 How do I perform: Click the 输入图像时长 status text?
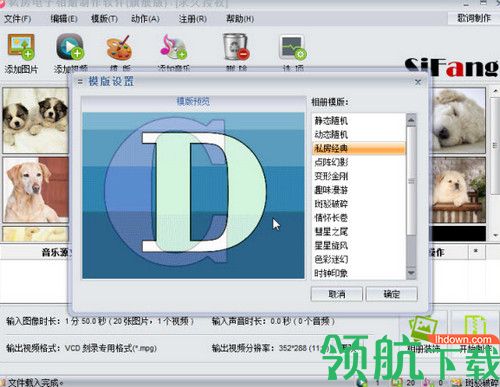[100, 321]
